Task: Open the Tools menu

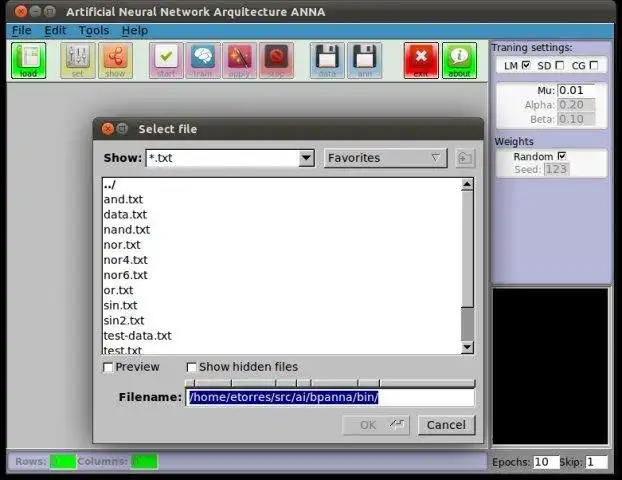Action: point(94,31)
